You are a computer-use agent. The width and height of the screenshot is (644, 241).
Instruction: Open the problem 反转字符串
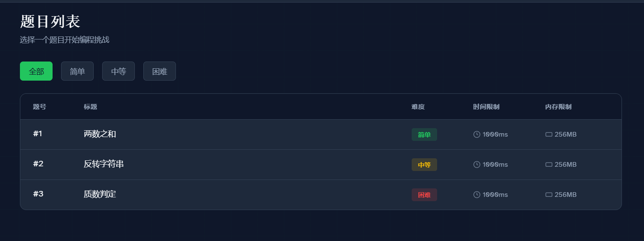pos(104,164)
